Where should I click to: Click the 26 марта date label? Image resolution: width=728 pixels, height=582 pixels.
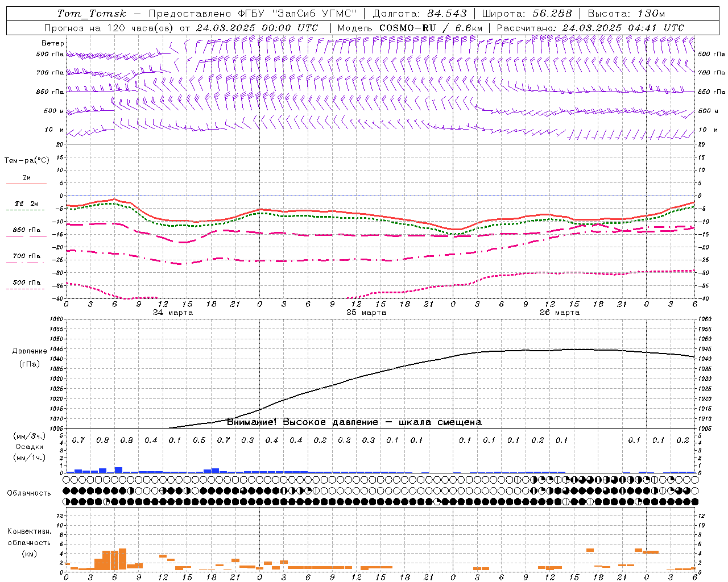[x=560, y=313]
